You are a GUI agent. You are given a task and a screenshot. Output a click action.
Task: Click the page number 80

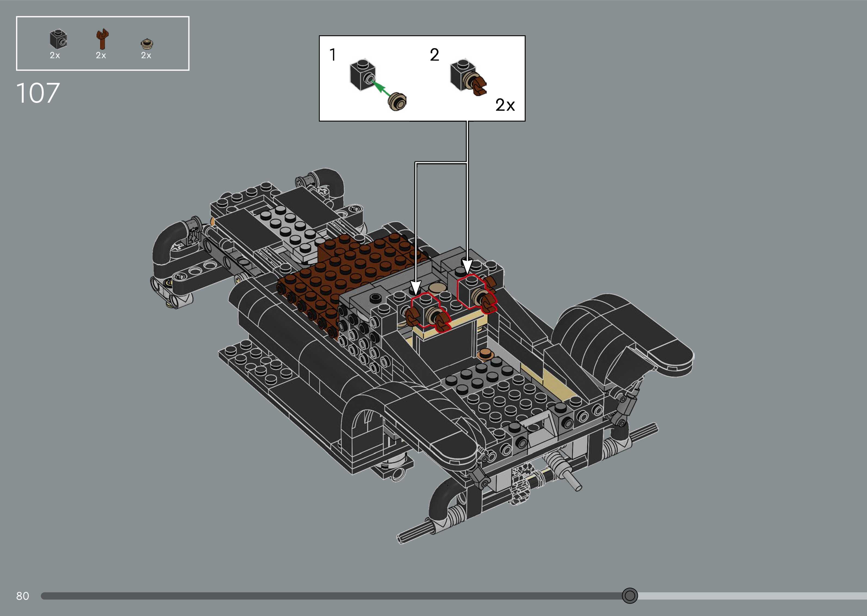click(x=22, y=596)
